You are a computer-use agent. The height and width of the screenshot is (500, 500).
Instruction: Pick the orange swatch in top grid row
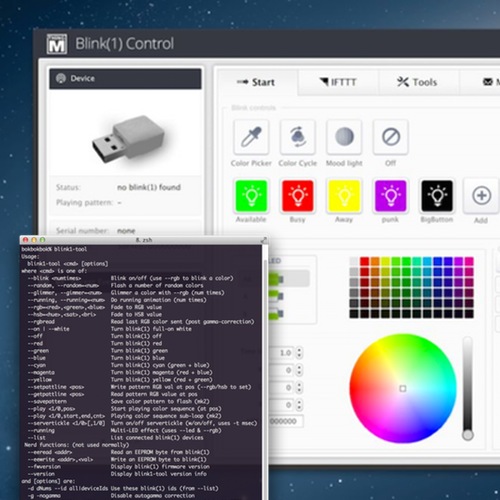[375, 261]
